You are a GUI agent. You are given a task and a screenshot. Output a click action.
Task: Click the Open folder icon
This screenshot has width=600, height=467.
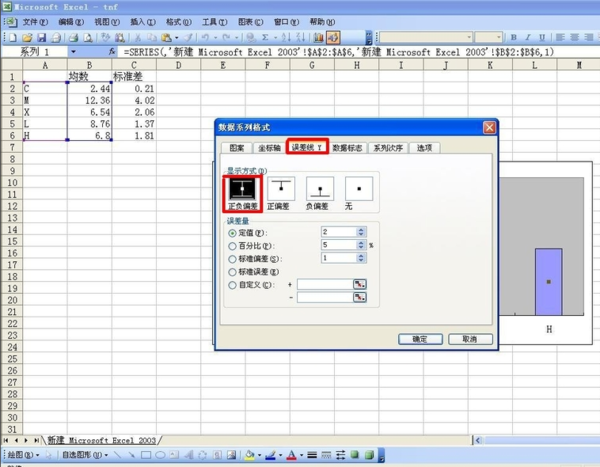27,38
